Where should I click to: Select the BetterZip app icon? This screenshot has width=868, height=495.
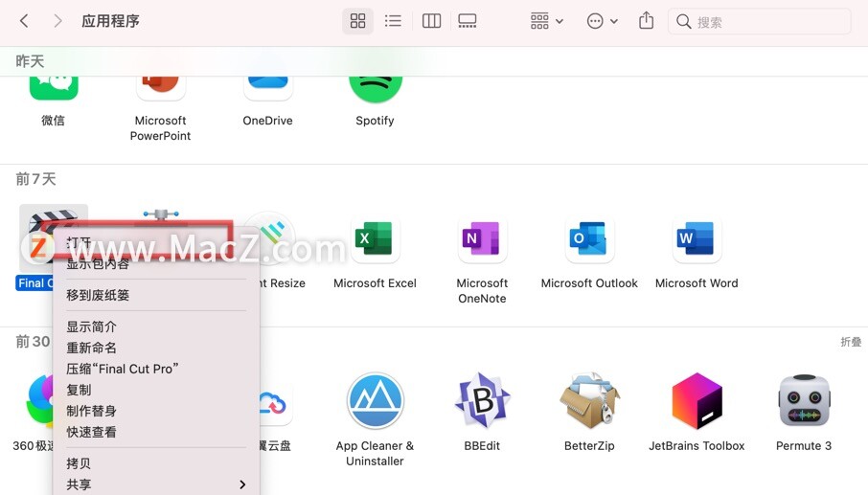click(x=589, y=401)
